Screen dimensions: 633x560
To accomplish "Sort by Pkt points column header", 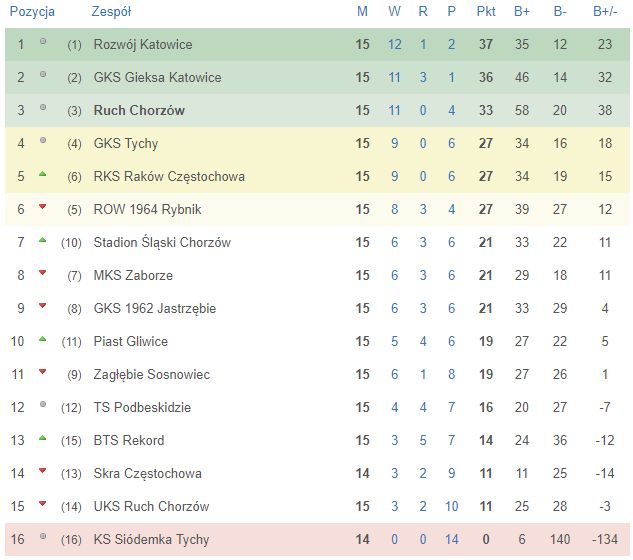I will pos(486,12).
